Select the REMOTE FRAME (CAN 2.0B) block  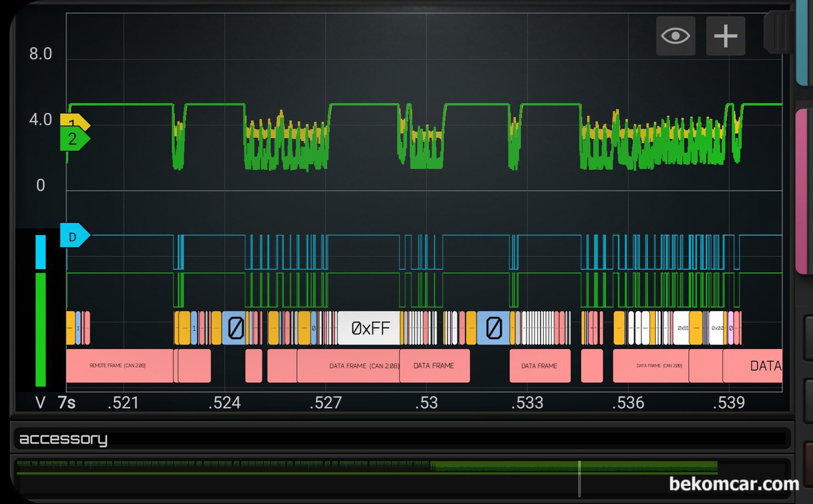point(119,366)
